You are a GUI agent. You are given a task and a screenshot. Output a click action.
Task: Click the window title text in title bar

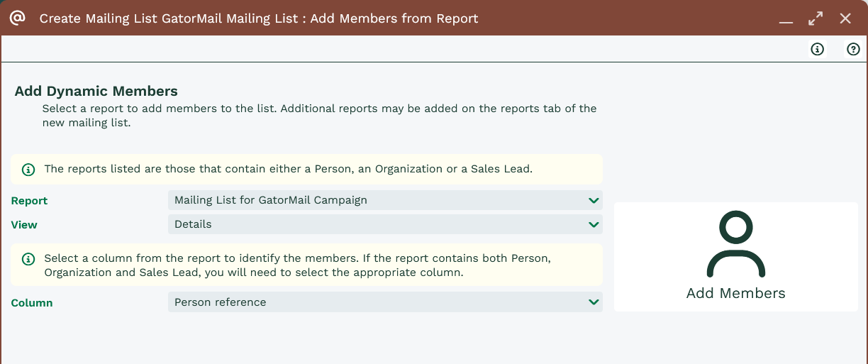pos(259,18)
